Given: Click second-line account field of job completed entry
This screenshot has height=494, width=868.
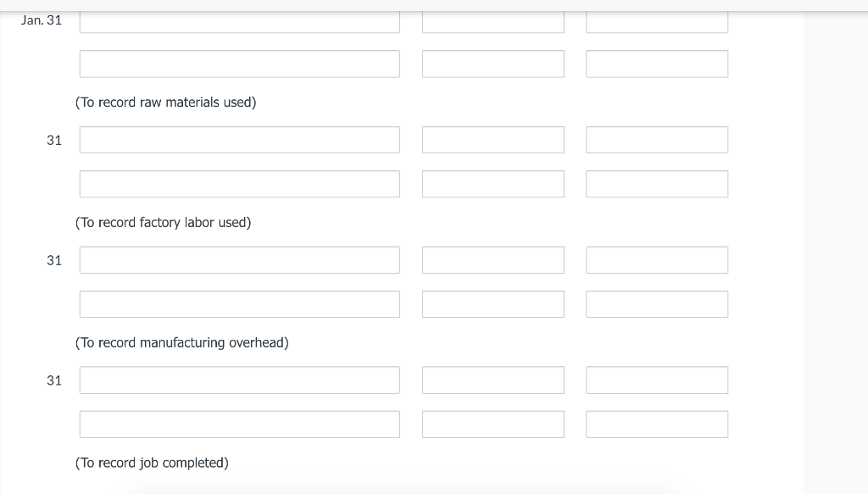Looking at the screenshot, I should (x=239, y=425).
